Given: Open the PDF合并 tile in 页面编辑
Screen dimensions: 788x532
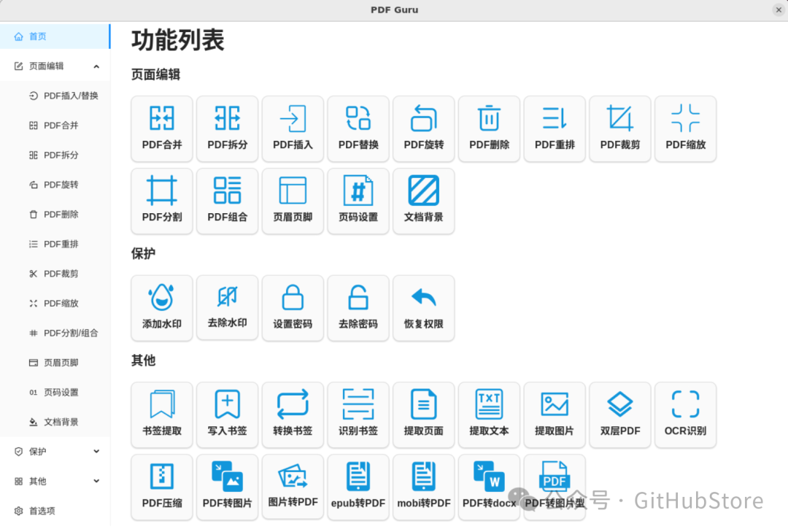Looking at the screenshot, I should (162, 128).
